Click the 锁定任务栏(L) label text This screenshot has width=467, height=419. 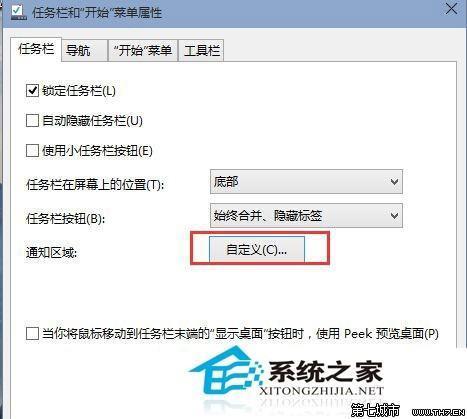point(79,91)
